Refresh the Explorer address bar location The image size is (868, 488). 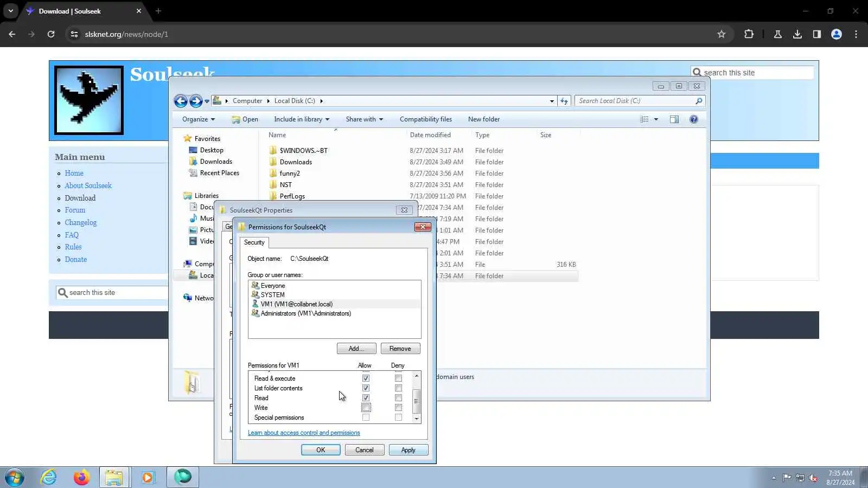(x=564, y=101)
